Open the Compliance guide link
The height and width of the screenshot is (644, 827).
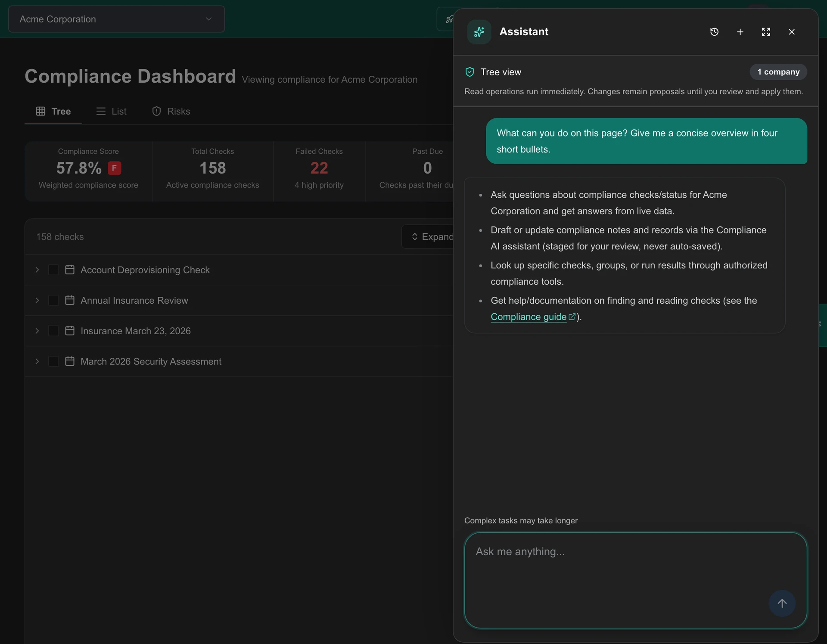point(533,317)
